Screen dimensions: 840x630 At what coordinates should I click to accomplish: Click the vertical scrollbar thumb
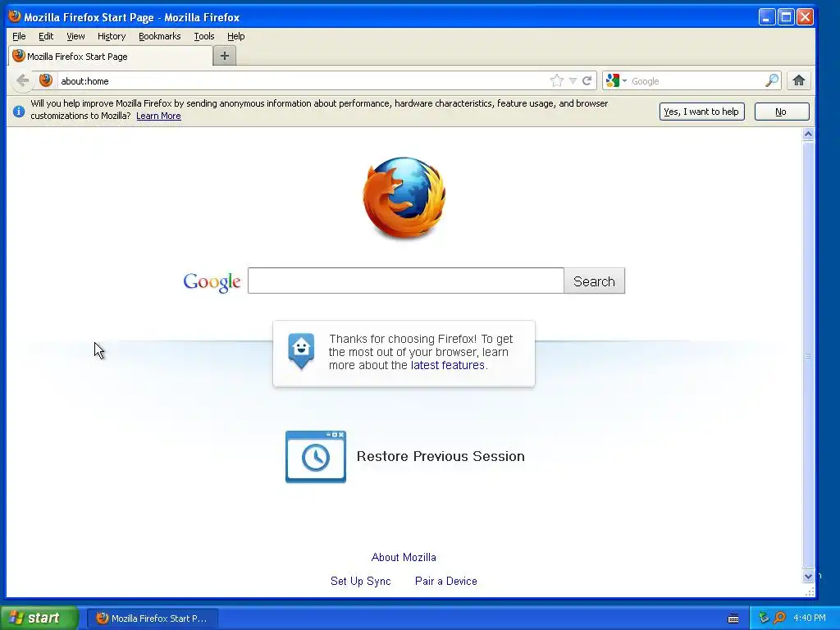click(808, 355)
